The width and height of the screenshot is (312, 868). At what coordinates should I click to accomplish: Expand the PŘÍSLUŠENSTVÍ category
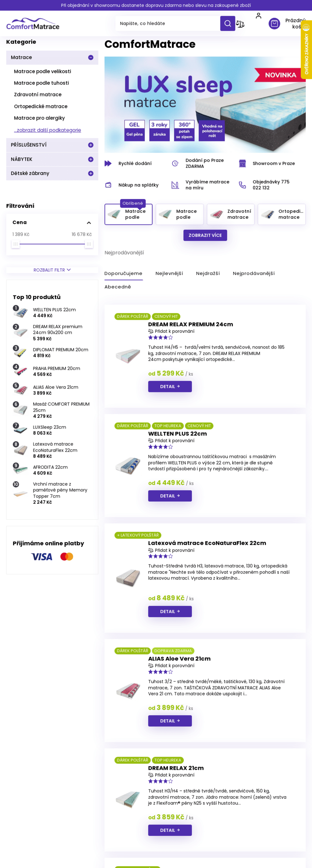(x=91, y=145)
